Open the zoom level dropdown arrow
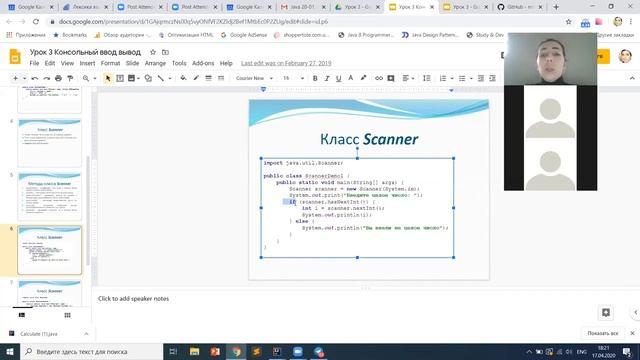 point(95,78)
